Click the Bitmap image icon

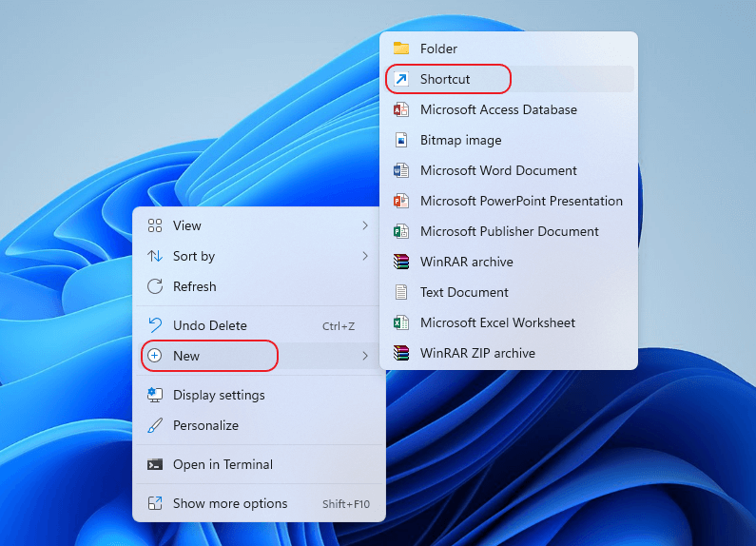click(400, 140)
